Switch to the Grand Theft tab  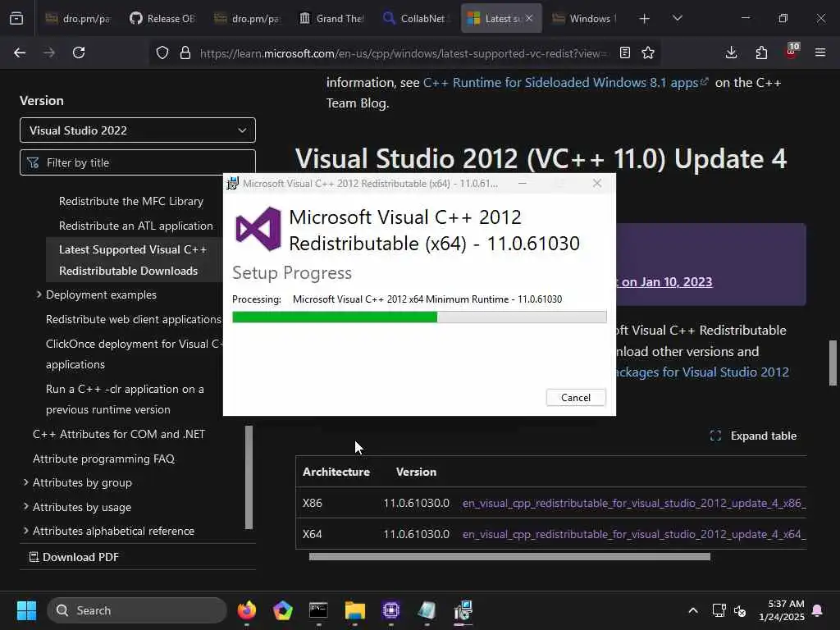click(331, 19)
